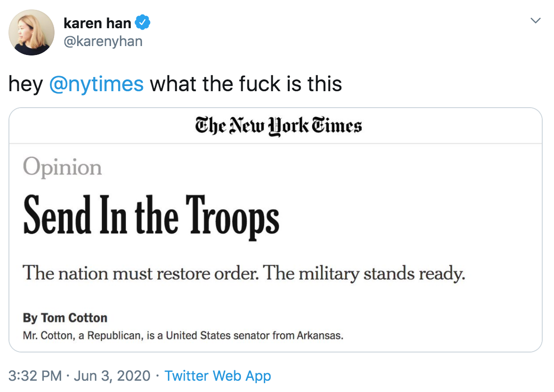Open the @nytimes mention link
The height and width of the screenshot is (392, 554).
tap(96, 84)
